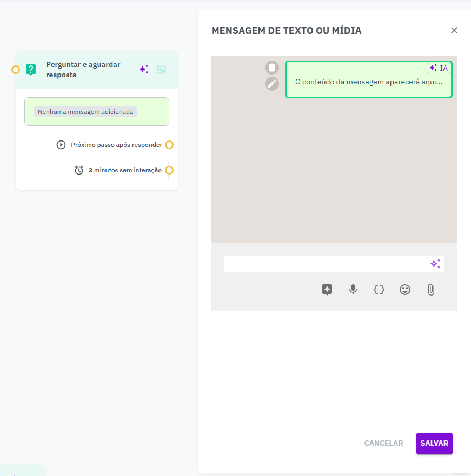
Task: Type in the message text field
Action: point(326,264)
